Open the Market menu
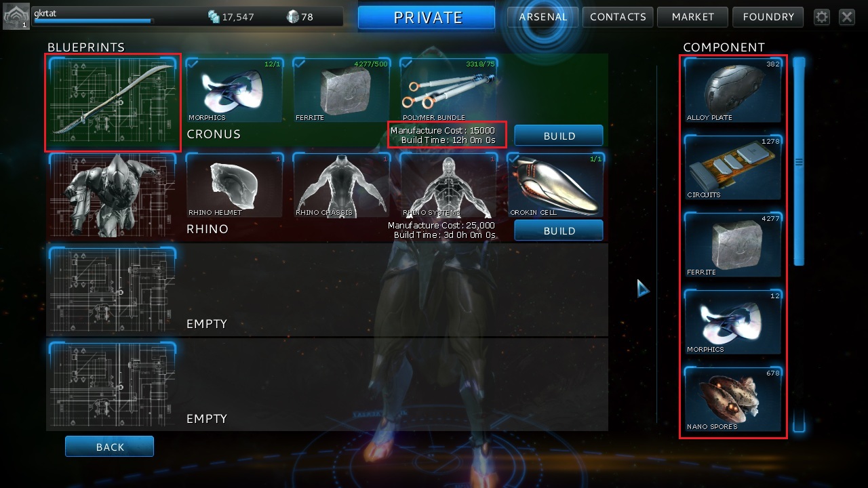The width and height of the screenshot is (868, 488). (x=692, y=17)
